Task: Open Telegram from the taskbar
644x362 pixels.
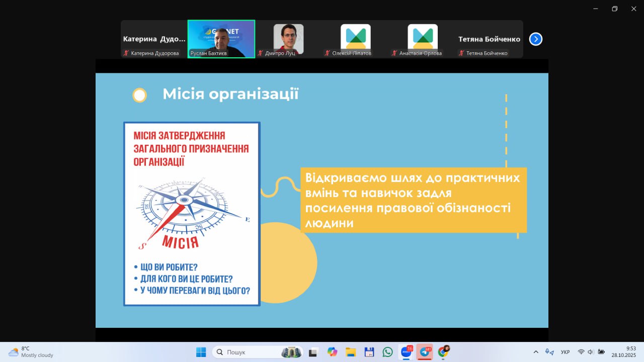Action: pos(425,352)
